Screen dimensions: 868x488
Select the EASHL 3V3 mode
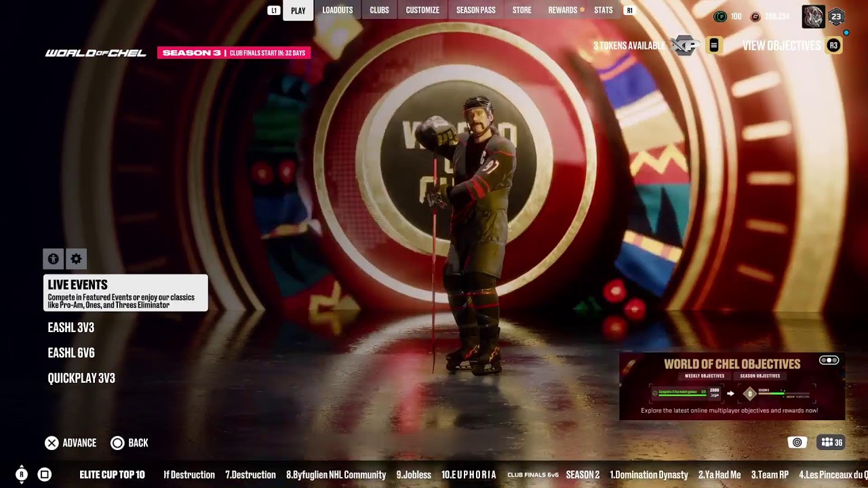point(71,327)
